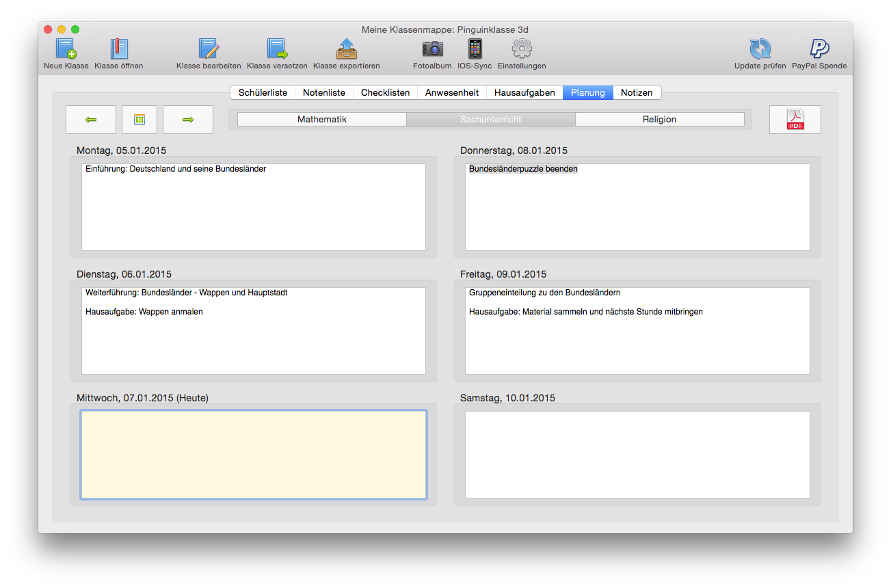Click into Dienstag 06.01.2015 planning field
Image resolution: width=891 pixels, height=588 pixels.
[254, 331]
